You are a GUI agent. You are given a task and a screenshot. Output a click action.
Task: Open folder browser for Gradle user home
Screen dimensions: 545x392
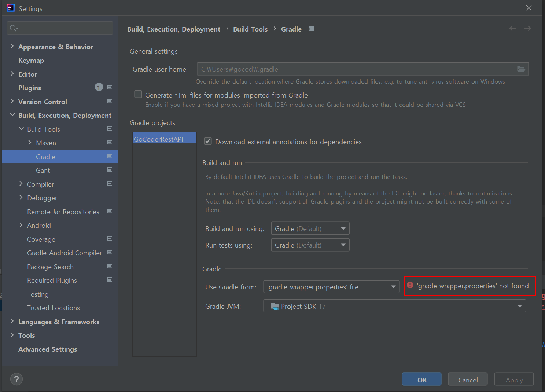tap(521, 69)
